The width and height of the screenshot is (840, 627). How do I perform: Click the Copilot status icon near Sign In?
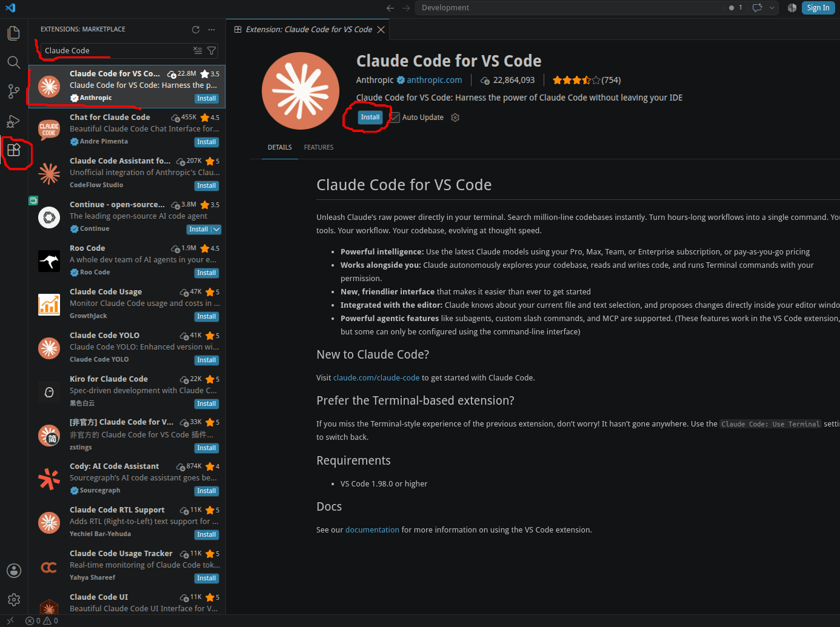[792, 8]
